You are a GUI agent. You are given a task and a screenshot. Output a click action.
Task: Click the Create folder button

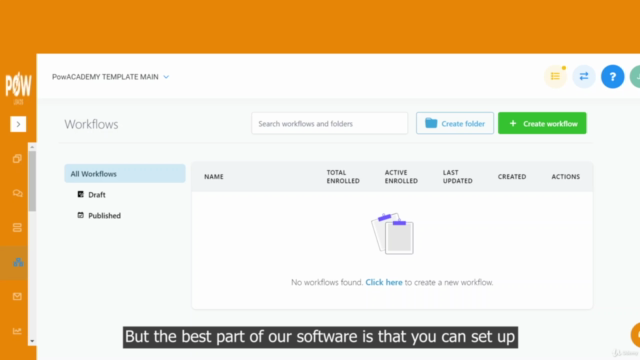tap(455, 123)
